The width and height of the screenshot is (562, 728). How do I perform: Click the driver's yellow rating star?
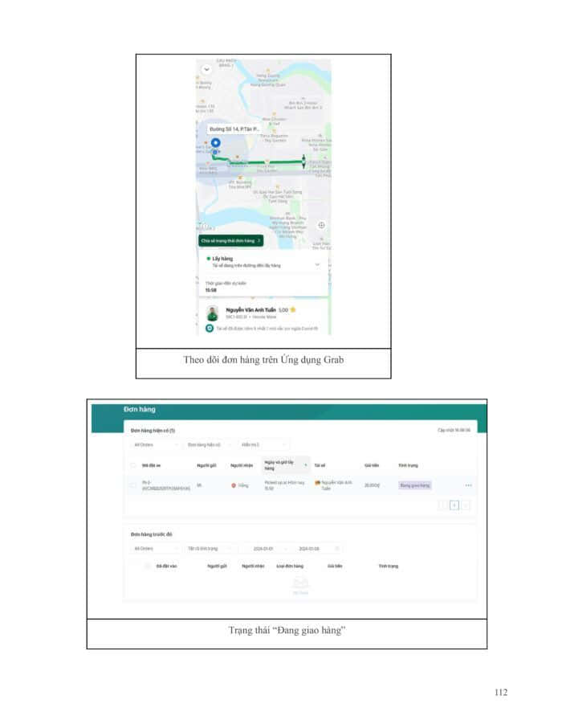tap(294, 309)
